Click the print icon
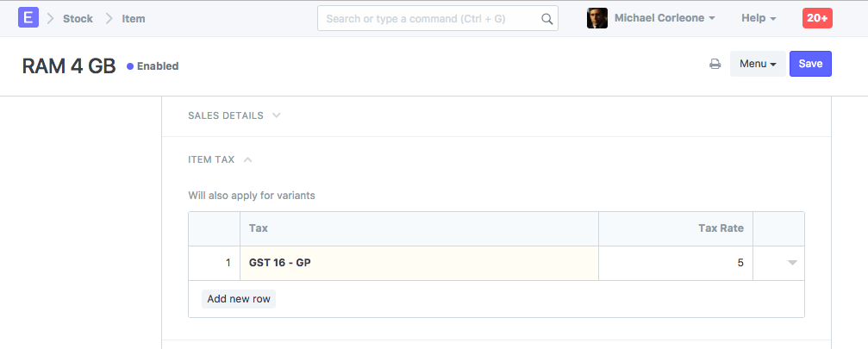Screen dimensions: 868x349 [715, 64]
